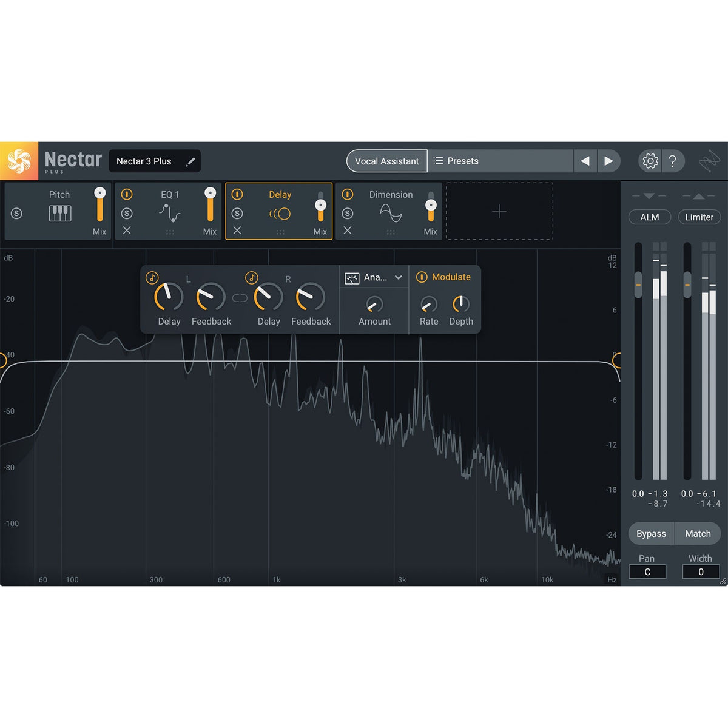
Task: Click the Amount knob
Action: (374, 305)
